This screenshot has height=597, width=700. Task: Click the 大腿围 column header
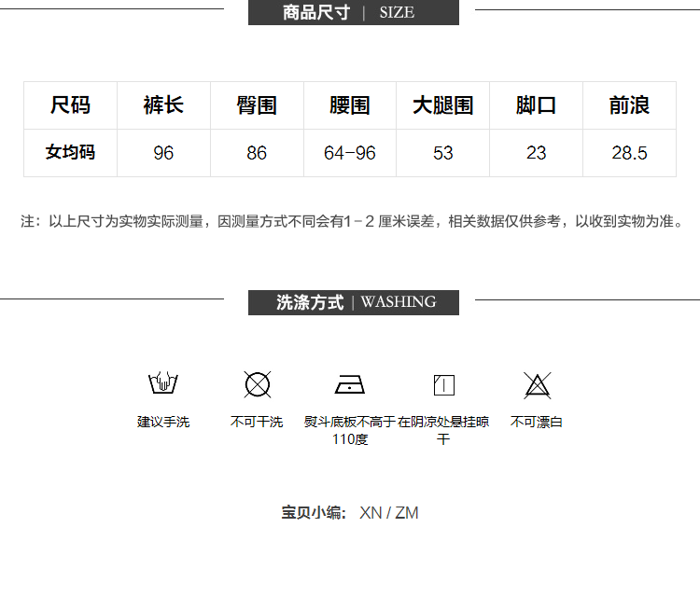[443, 105]
